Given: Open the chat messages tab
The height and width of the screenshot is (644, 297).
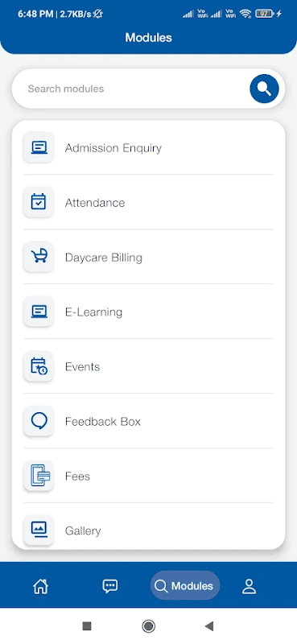Looking at the screenshot, I should point(110,586).
